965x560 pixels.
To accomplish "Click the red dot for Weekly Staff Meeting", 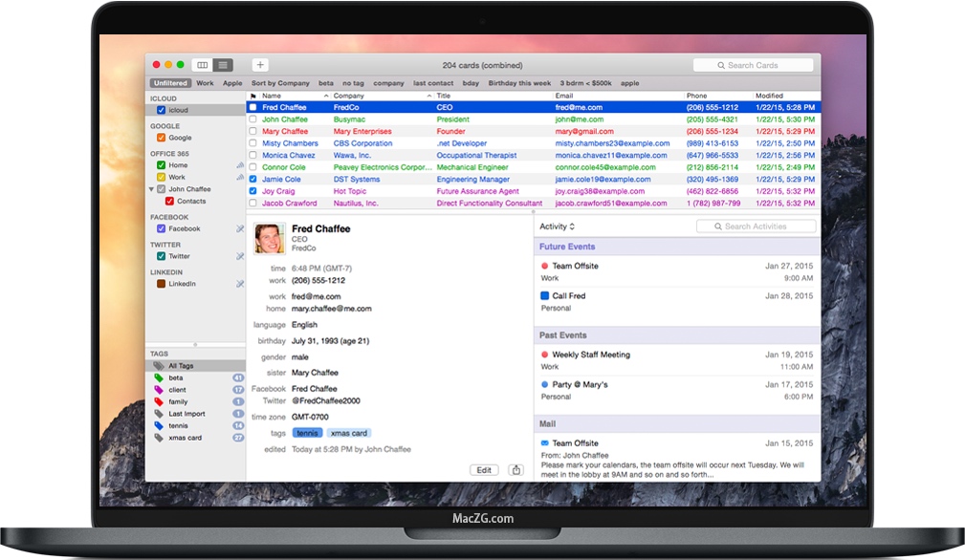I will [x=544, y=355].
